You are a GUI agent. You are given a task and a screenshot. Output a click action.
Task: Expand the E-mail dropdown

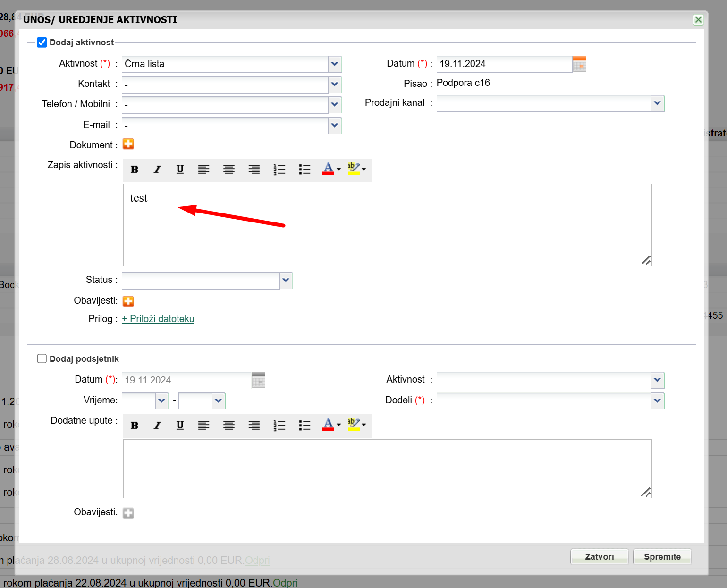point(335,126)
